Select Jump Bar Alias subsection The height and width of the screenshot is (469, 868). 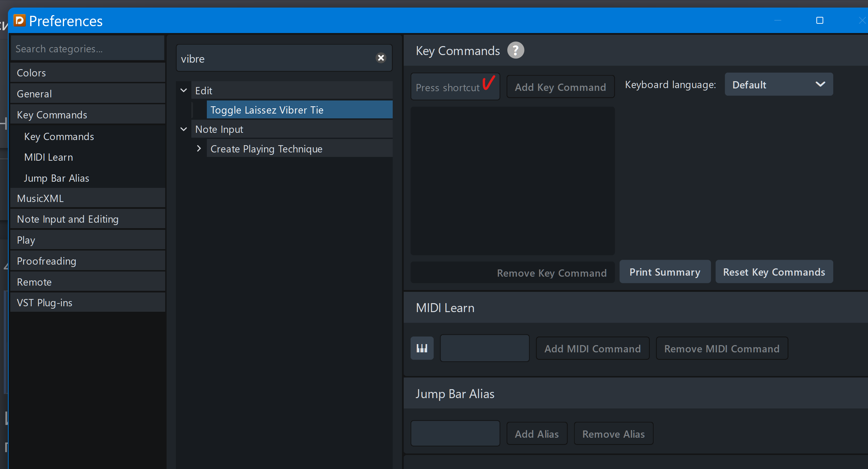(x=56, y=178)
